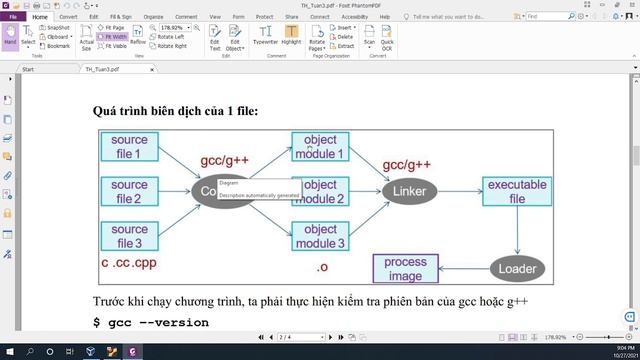640x360 pixels.
Task: Take a SnapShot of the page
Action: pyautogui.click(x=54, y=27)
